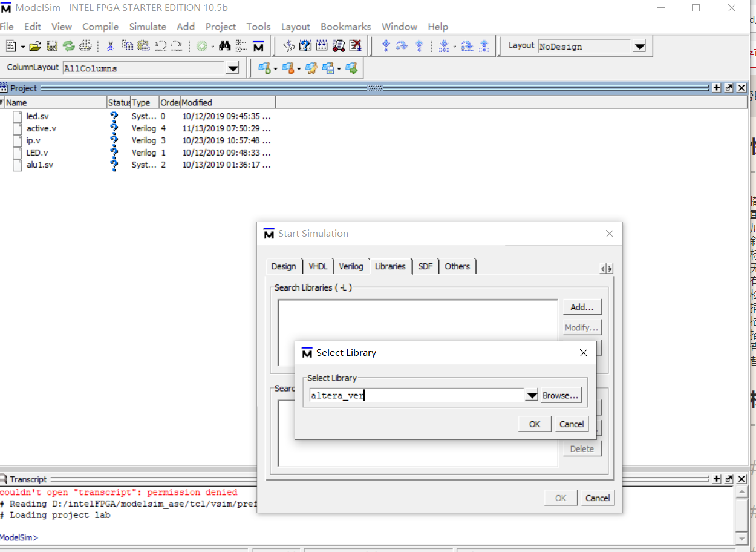Screen dimensions: 756x552
Task: Click the Transcript panel zoom plus icon
Action: click(717, 479)
